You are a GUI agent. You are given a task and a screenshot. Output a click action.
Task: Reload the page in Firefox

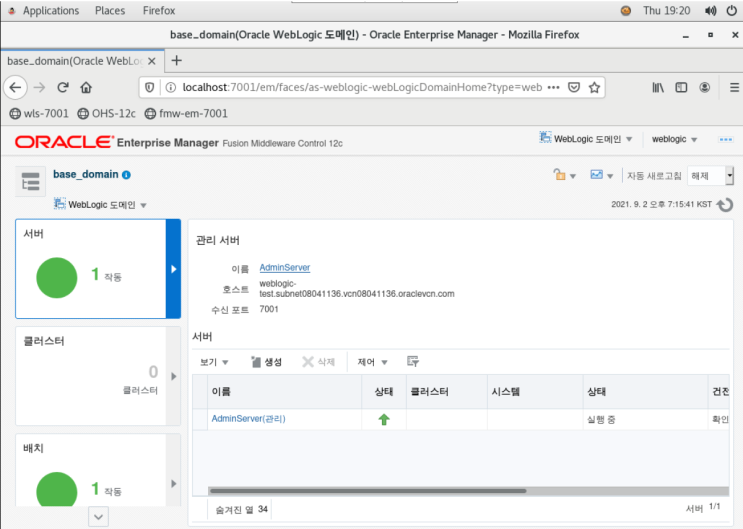coord(63,87)
